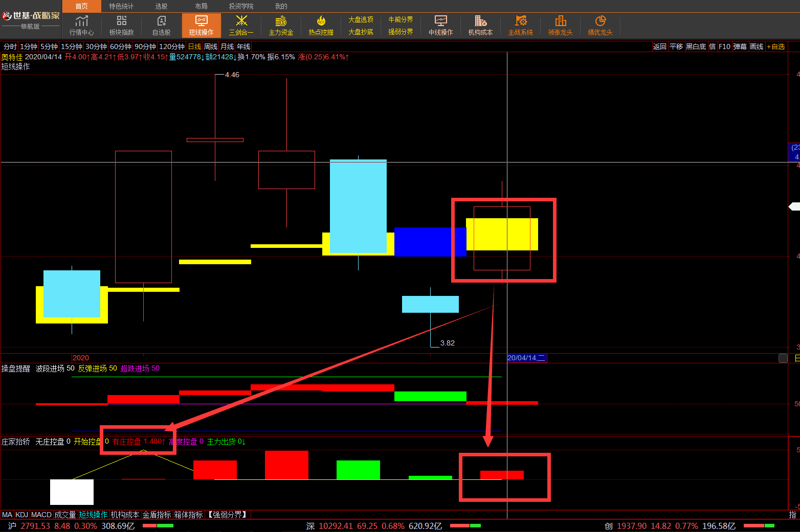
Task: Click stock name 奥特佳 label
Action: pos(12,57)
